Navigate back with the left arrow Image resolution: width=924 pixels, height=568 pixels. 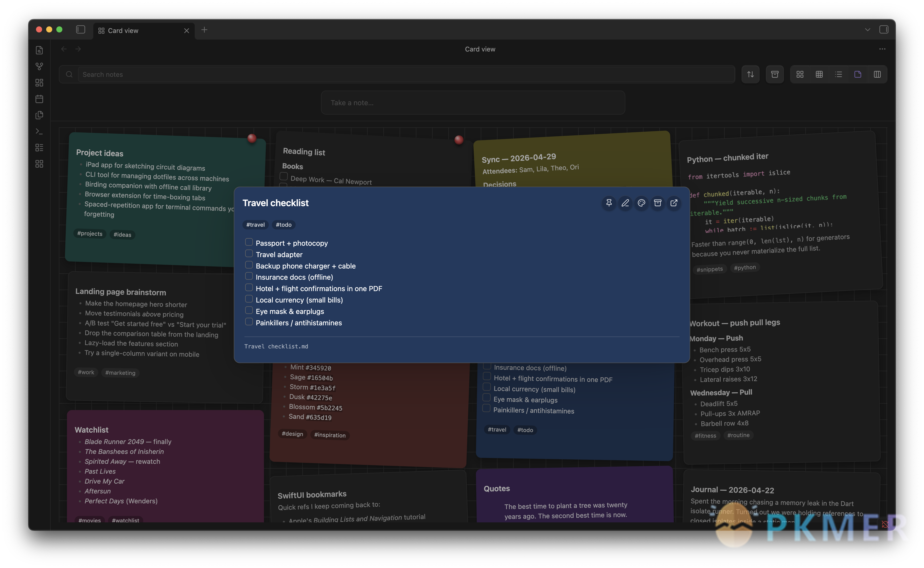click(64, 49)
